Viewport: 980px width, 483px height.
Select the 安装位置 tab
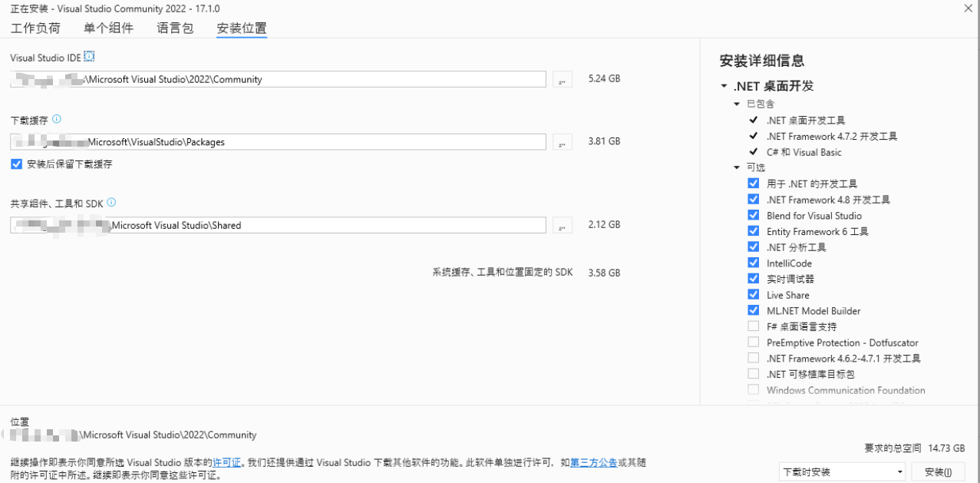point(241,28)
